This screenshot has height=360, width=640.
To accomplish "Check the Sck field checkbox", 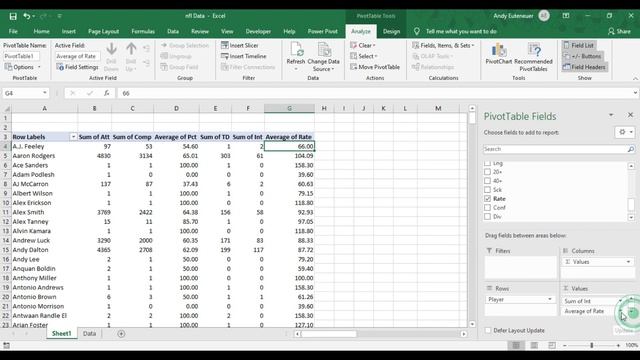I will click(x=487, y=190).
